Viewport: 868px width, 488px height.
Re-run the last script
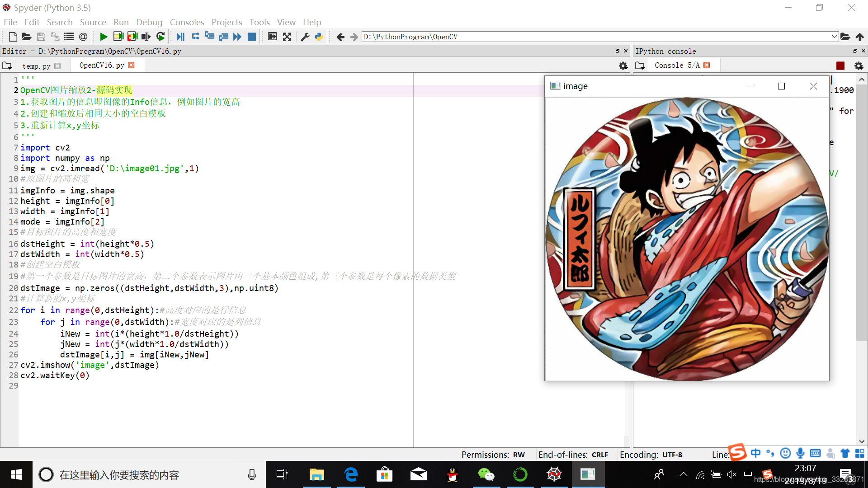coord(160,37)
